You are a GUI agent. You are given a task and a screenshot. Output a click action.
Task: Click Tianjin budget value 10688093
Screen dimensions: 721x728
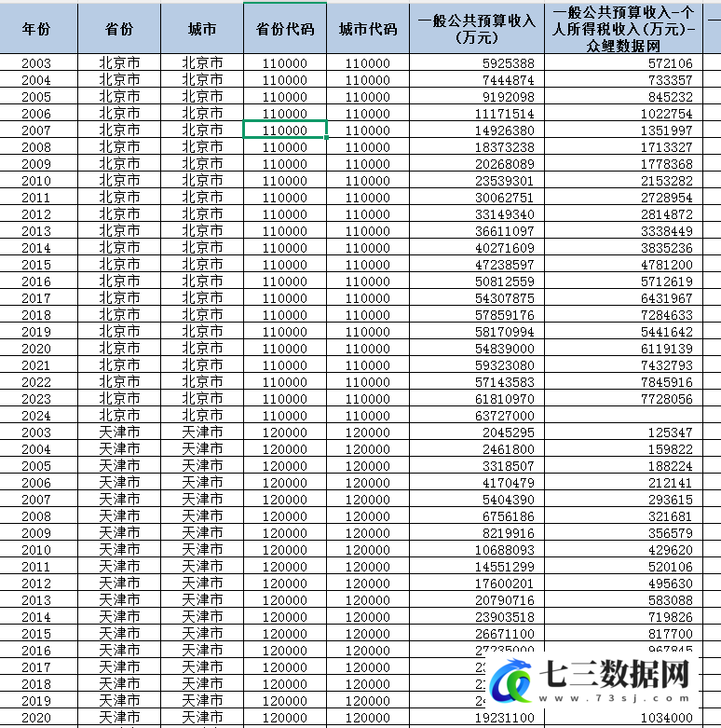coord(505,550)
